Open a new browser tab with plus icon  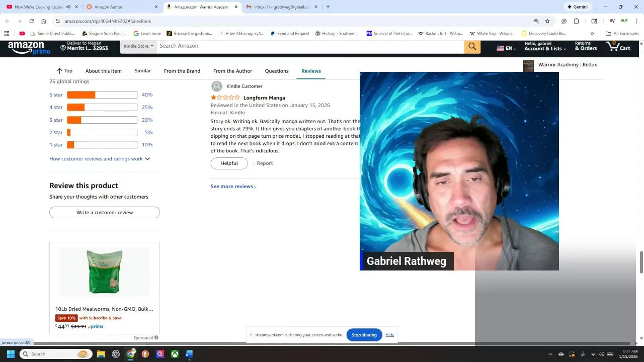328,7
